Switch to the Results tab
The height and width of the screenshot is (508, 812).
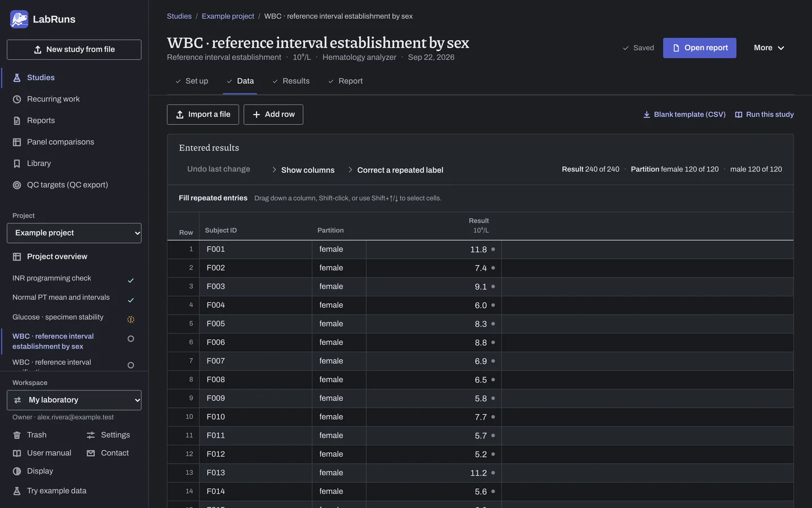point(290,81)
